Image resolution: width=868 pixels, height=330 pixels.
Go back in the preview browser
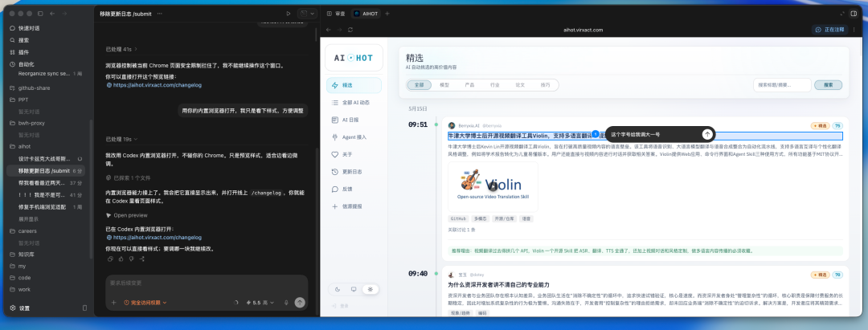click(328, 29)
